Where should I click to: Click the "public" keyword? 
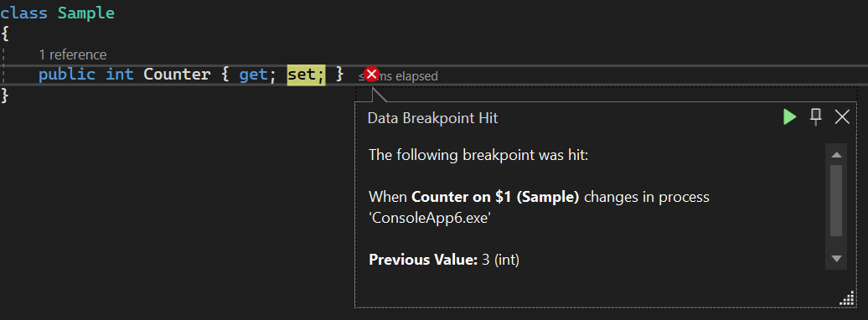[67, 75]
